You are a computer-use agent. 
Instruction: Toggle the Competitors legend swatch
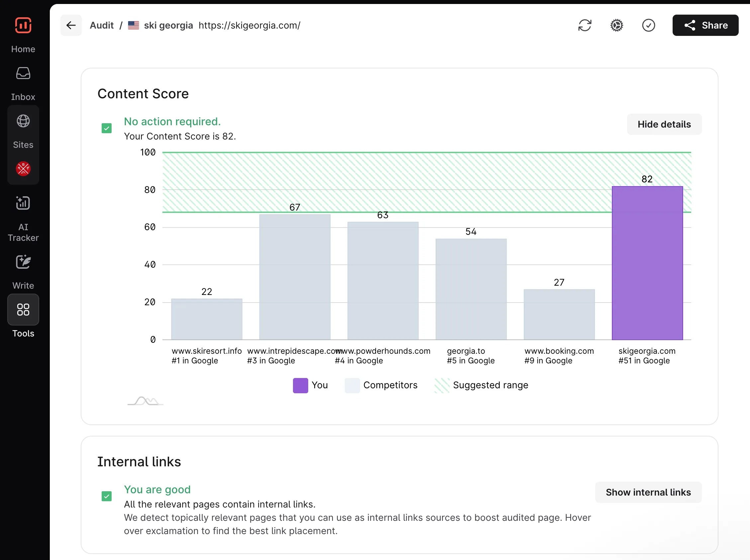(x=352, y=385)
